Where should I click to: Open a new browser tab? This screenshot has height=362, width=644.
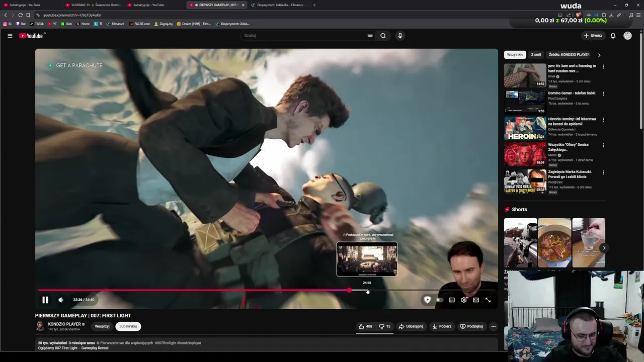point(314,5)
